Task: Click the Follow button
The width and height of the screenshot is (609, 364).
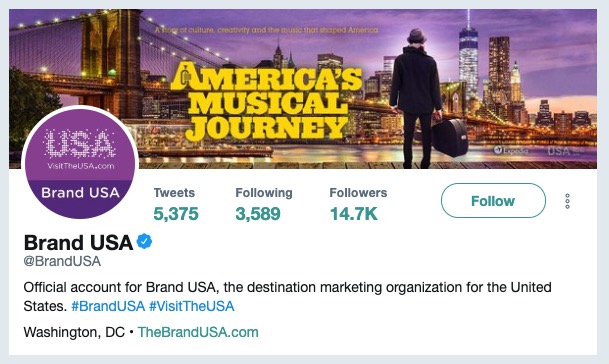Action: [493, 200]
